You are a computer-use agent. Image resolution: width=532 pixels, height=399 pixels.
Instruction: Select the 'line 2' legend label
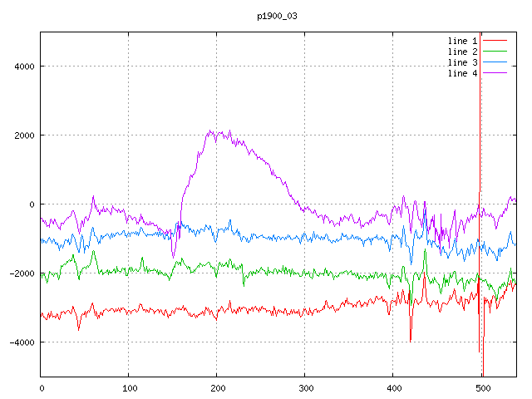(462, 52)
